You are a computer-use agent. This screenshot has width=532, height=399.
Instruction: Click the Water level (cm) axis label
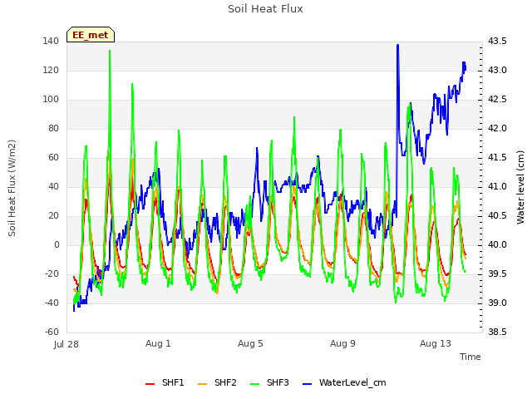[x=520, y=187]
